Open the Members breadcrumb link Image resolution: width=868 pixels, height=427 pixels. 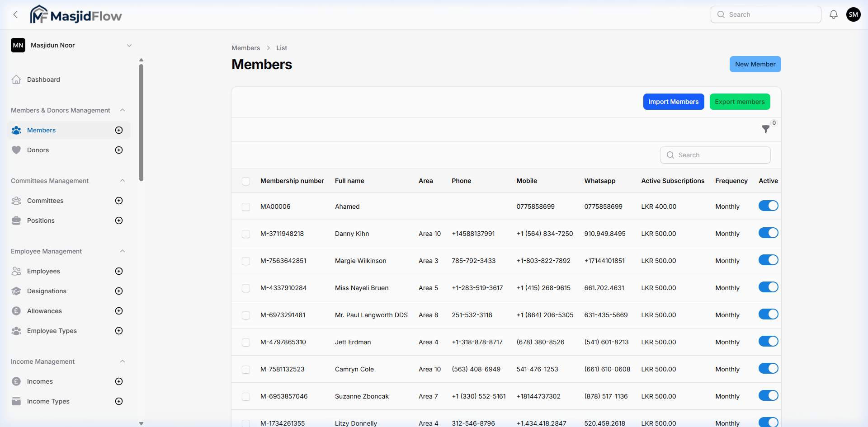[x=245, y=48]
